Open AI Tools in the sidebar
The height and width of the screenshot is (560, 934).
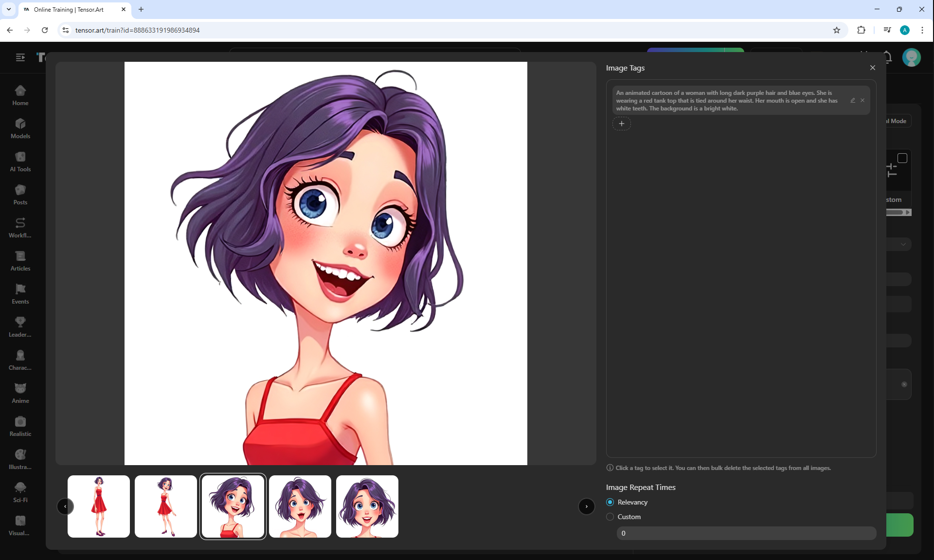(x=20, y=162)
